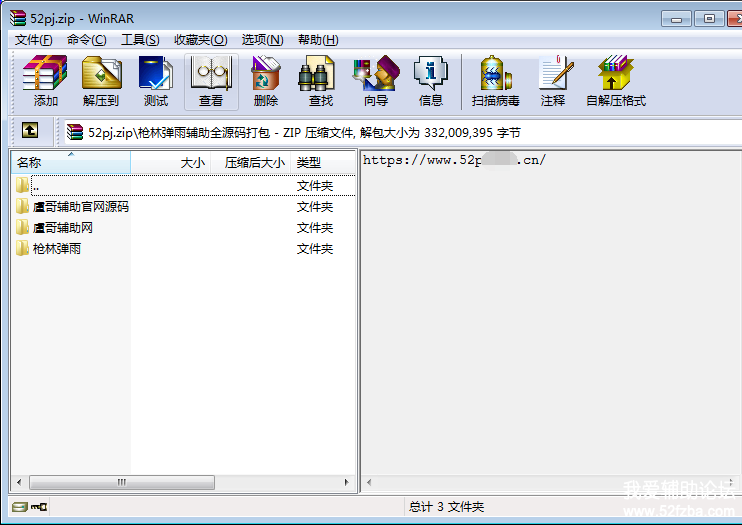Click the Delete (删除) toolbar icon
This screenshot has width=742, height=525.
266,81
